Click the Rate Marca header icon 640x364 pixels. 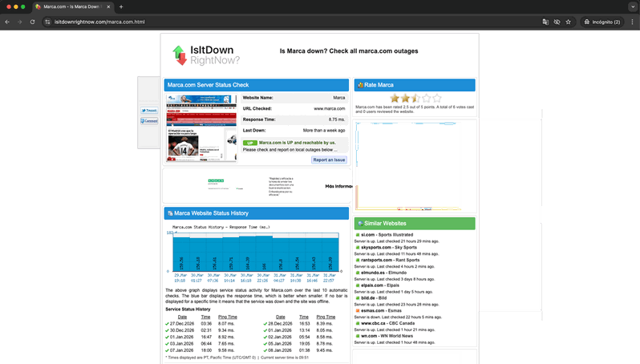click(x=360, y=85)
